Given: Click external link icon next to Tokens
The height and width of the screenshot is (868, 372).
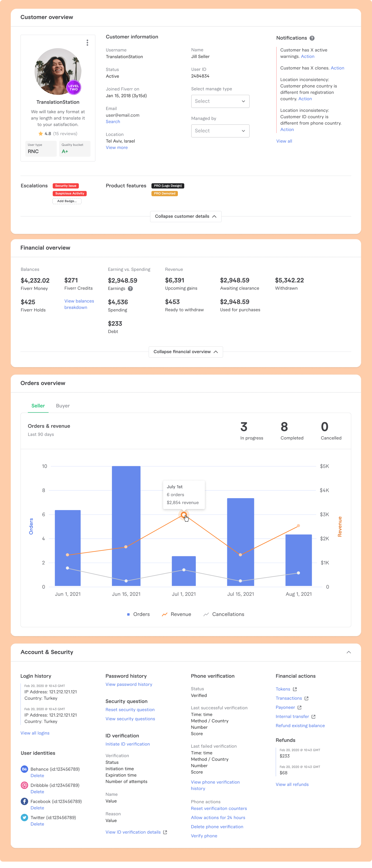Looking at the screenshot, I should 295,689.
